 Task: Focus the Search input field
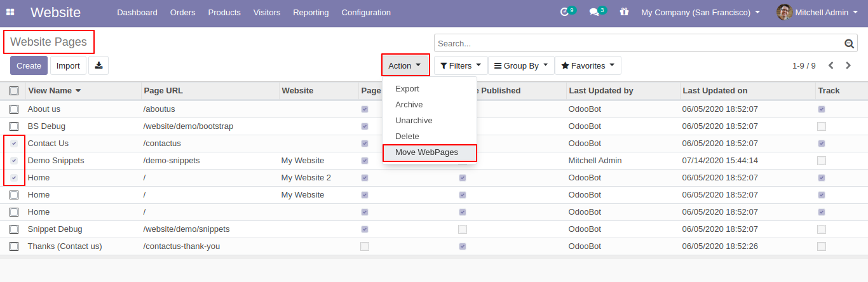click(x=638, y=44)
